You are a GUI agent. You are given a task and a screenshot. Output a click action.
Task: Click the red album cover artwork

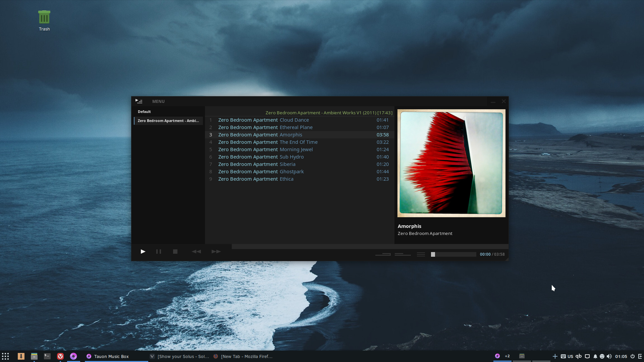451,163
